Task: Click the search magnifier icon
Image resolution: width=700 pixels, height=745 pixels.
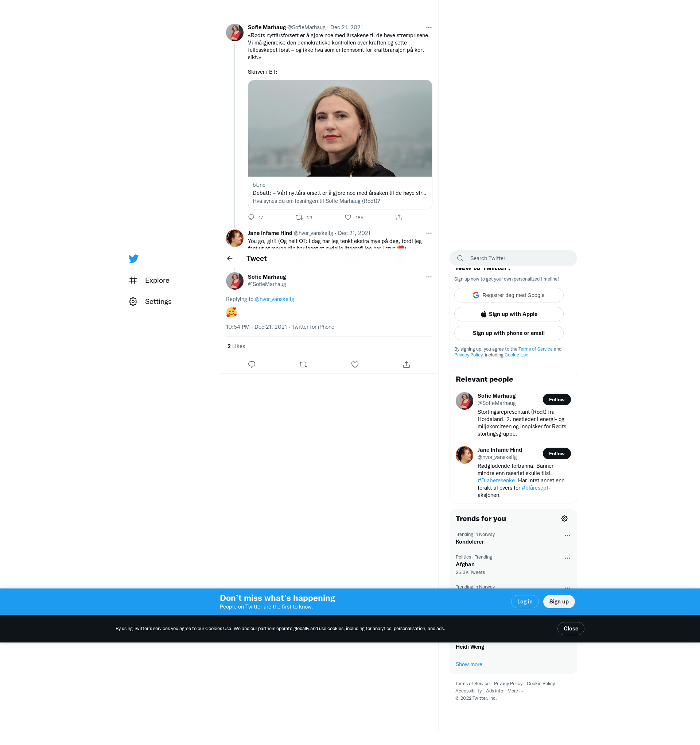Action: click(460, 259)
